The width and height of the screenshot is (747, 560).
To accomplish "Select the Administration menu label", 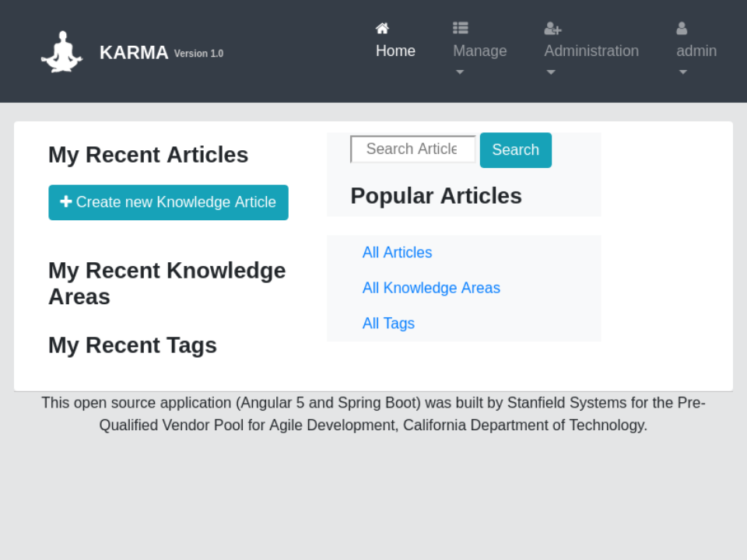I will point(591,51).
